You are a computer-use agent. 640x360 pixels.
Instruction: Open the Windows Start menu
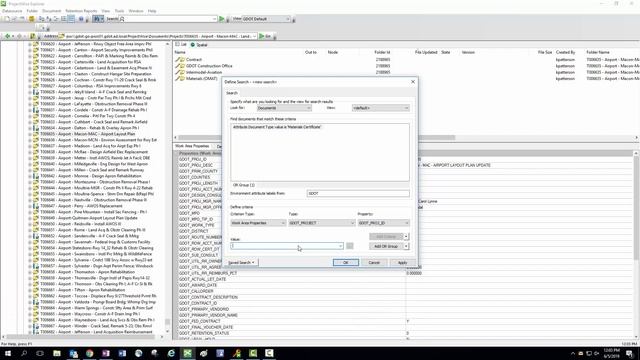pos(8,353)
